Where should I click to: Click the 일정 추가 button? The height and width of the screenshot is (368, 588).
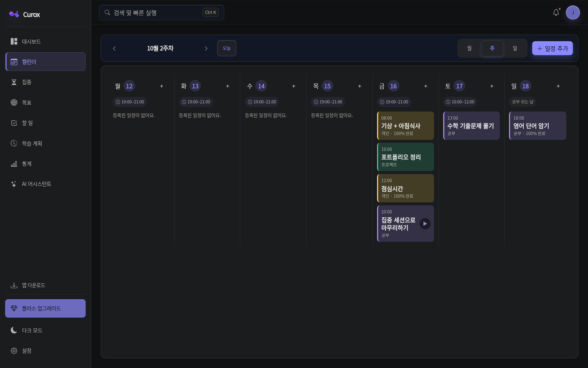(552, 48)
